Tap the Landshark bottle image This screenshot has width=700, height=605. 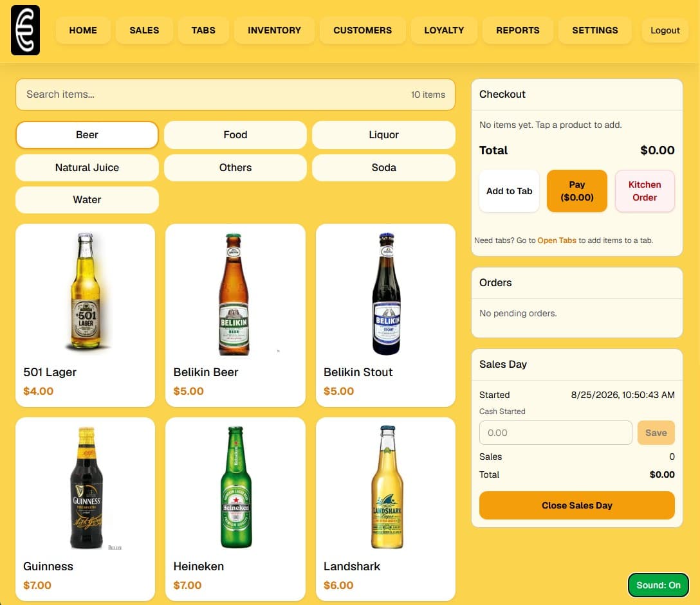point(387,487)
